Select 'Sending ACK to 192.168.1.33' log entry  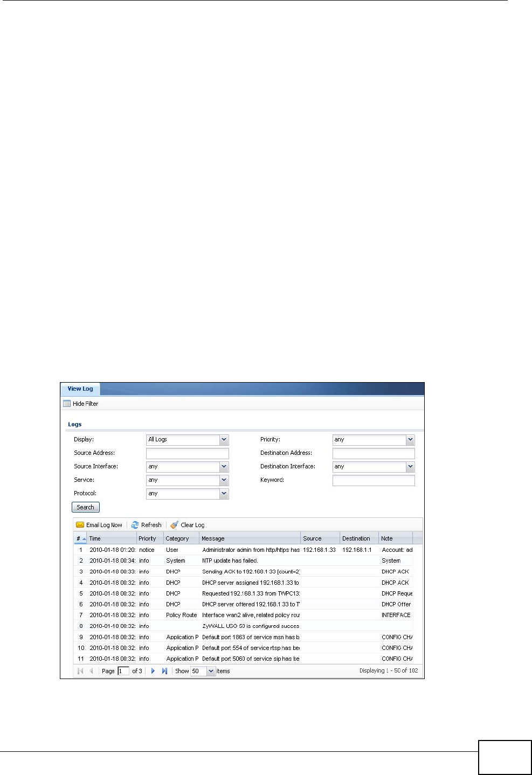point(251,572)
